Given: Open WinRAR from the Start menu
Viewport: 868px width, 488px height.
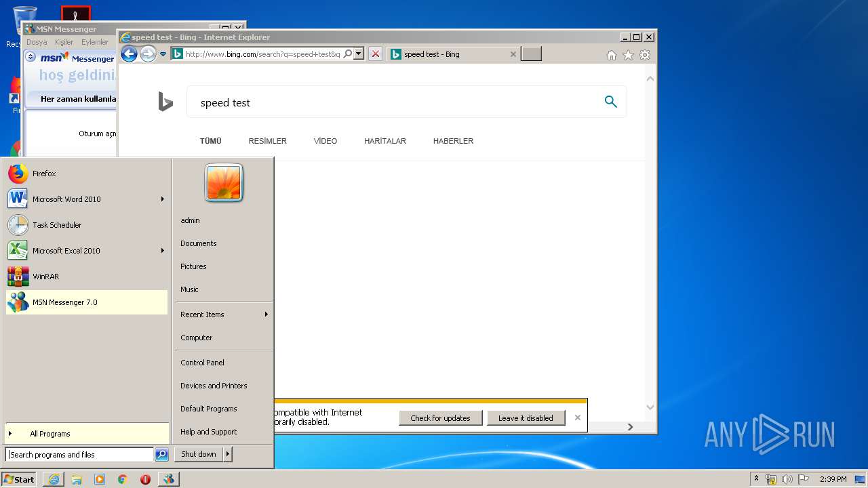Looking at the screenshot, I should click(x=86, y=277).
